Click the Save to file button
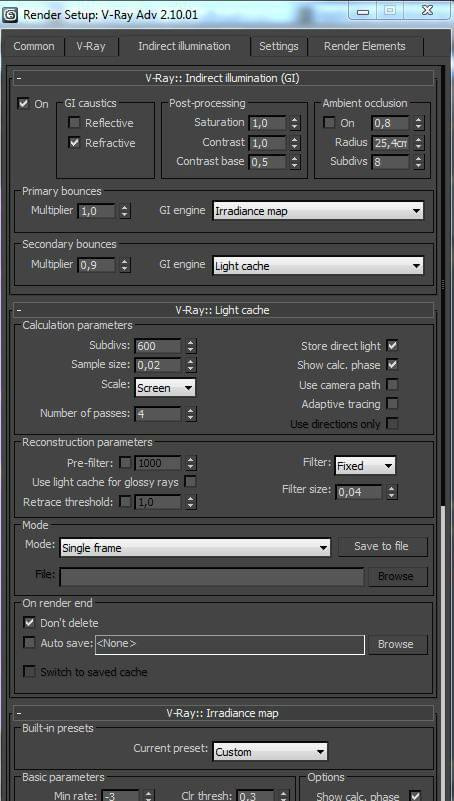Viewport: 454px width, 801px height. tap(381, 546)
